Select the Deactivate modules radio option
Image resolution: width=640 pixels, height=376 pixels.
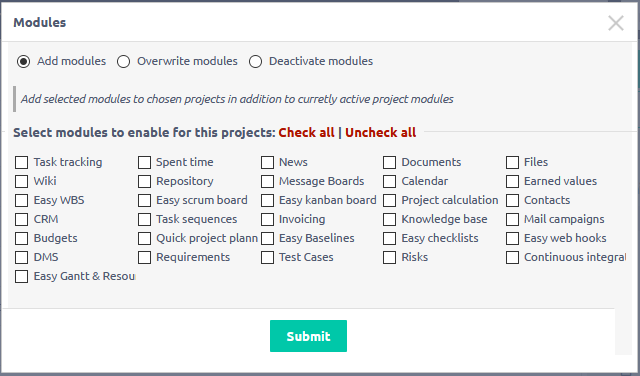pyautogui.click(x=256, y=62)
